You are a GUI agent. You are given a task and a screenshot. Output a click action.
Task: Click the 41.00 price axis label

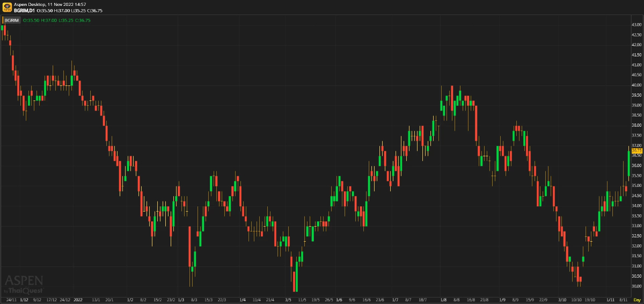pyautogui.click(x=636, y=65)
